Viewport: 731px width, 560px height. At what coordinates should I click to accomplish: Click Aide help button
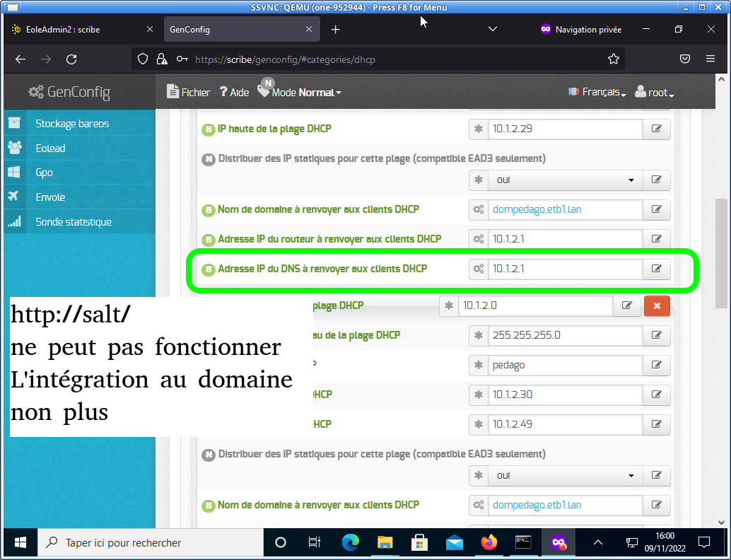[234, 93]
